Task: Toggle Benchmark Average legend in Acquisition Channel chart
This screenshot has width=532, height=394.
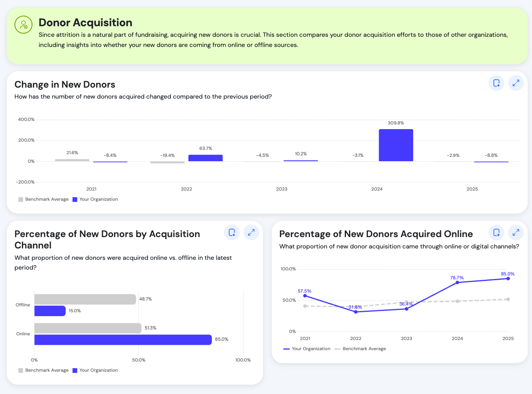Action: (x=43, y=371)
